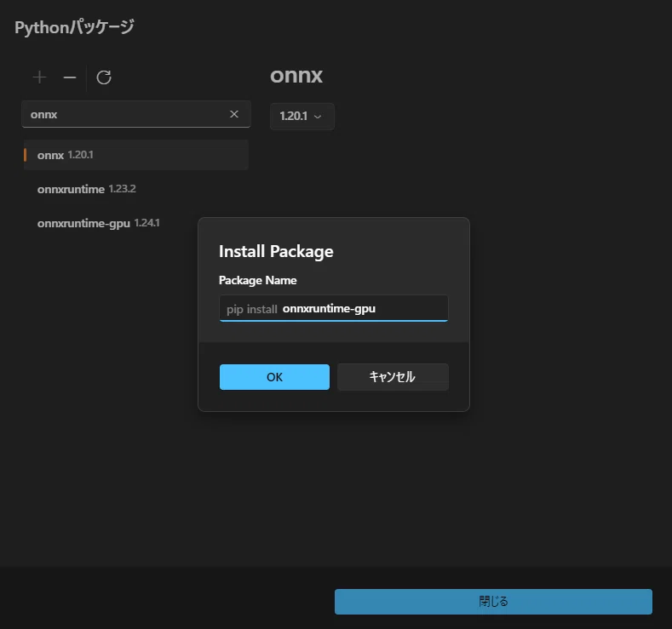Close the package window with 閉じる
This screenshot has width=672, height=629.
493,602
